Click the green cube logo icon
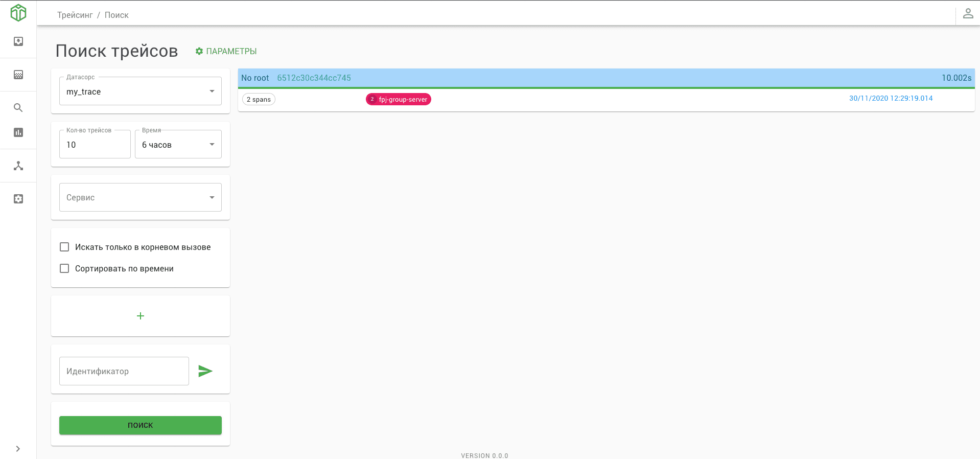 click(x=18, y=13)
